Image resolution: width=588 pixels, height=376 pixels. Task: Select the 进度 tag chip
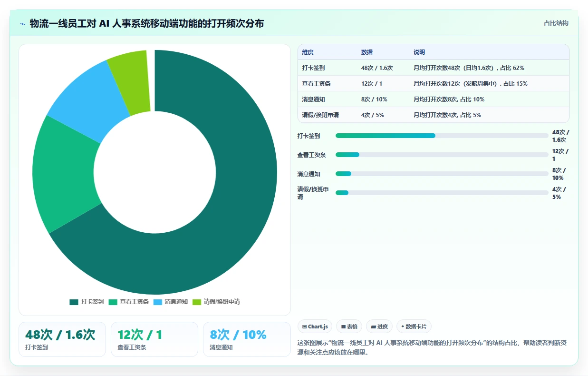[x=379, y=327]
